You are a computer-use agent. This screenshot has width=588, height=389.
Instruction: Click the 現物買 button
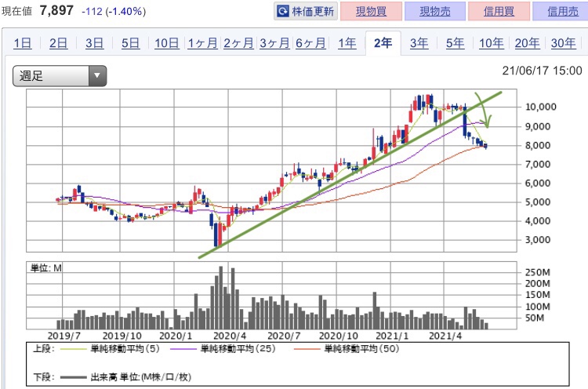[371, 11]
